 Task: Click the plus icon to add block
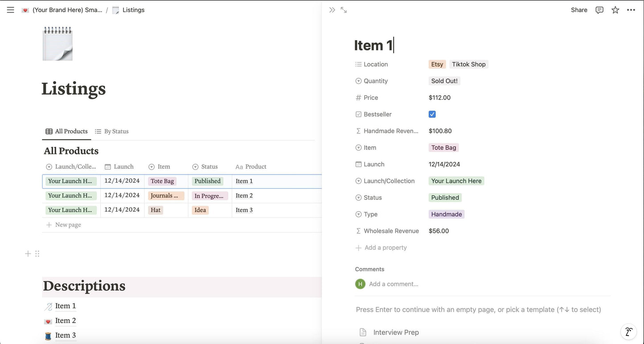tap(28, 254)
